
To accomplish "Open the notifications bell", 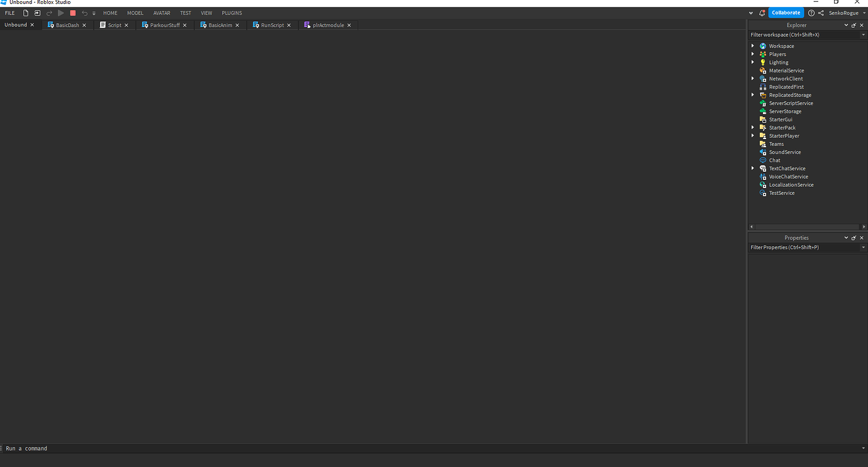I will pos(762,13).
